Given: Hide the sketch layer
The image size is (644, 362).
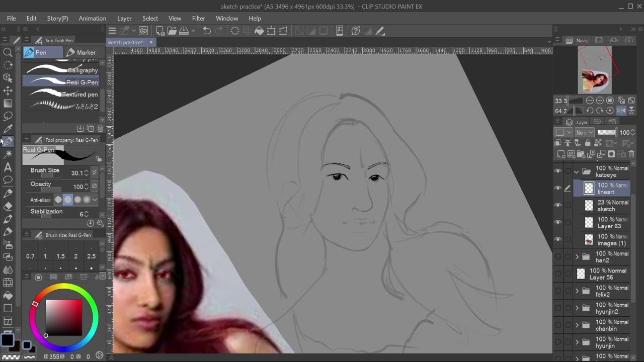Looking at the screenshot, I should click(557, 206).
